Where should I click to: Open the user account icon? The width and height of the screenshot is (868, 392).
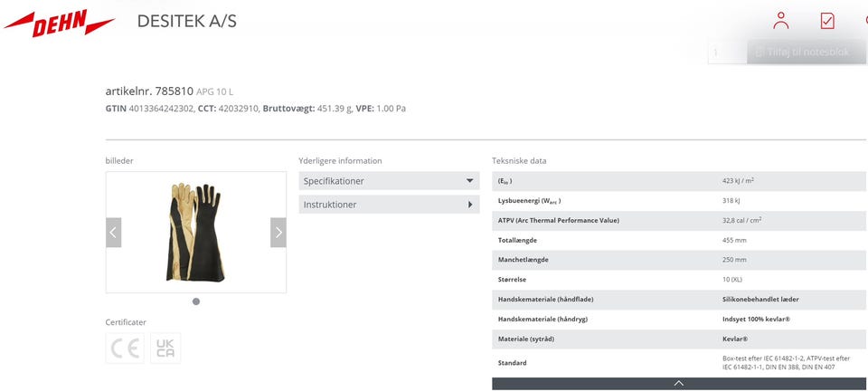pos(781,21)
